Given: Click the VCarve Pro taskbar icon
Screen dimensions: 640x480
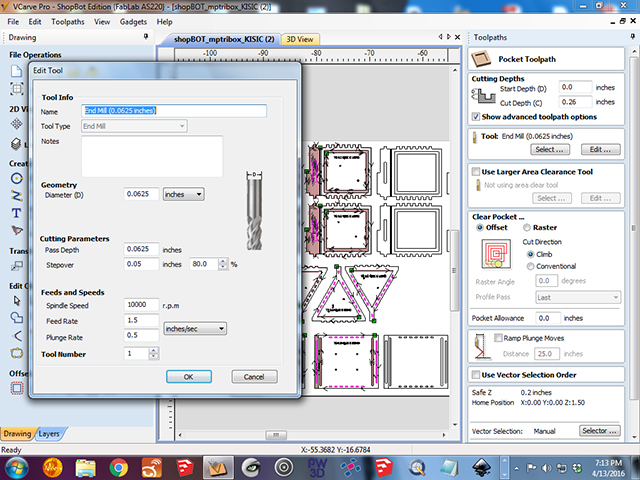Looking at the screenshot, I should [x=218, y=468].
